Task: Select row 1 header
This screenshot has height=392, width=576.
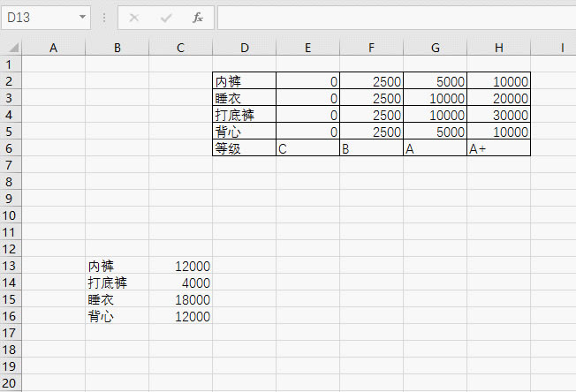Action: tap(11, 64)
